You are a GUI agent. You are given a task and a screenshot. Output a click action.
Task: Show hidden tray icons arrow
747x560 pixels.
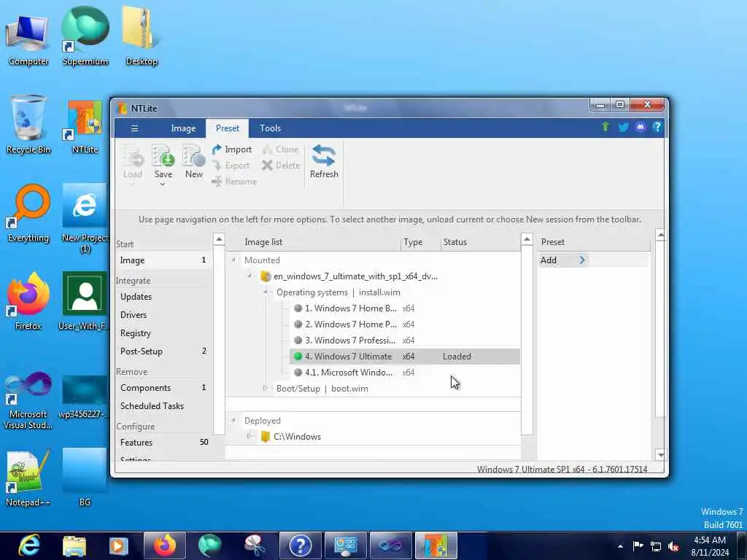(620, 546)
